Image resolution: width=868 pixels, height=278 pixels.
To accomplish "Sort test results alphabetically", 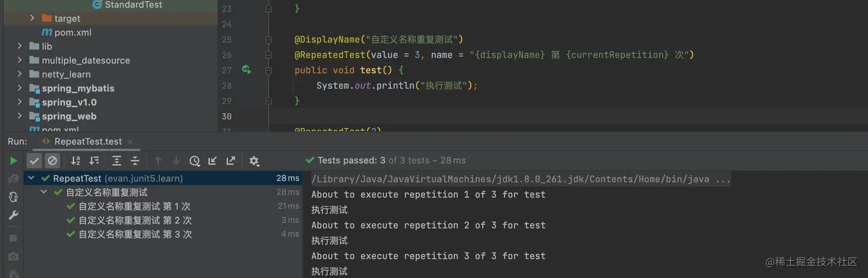I will click(75, 161).
